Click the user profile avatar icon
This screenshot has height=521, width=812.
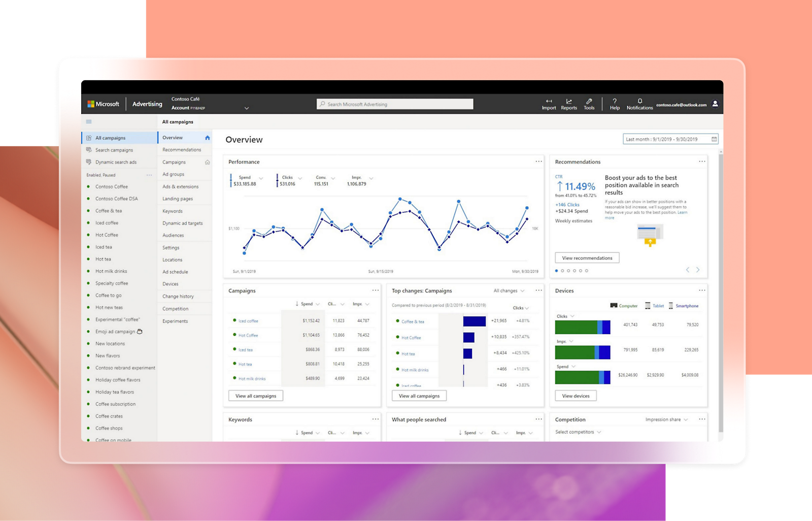tap(715, 104)
